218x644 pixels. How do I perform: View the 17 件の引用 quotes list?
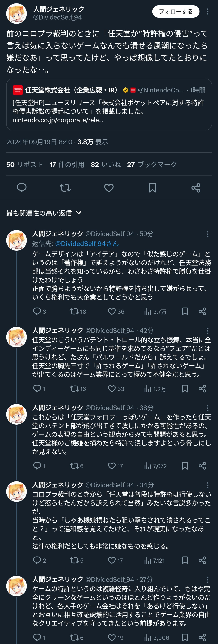pyautogui.click(x=67, y=164)
